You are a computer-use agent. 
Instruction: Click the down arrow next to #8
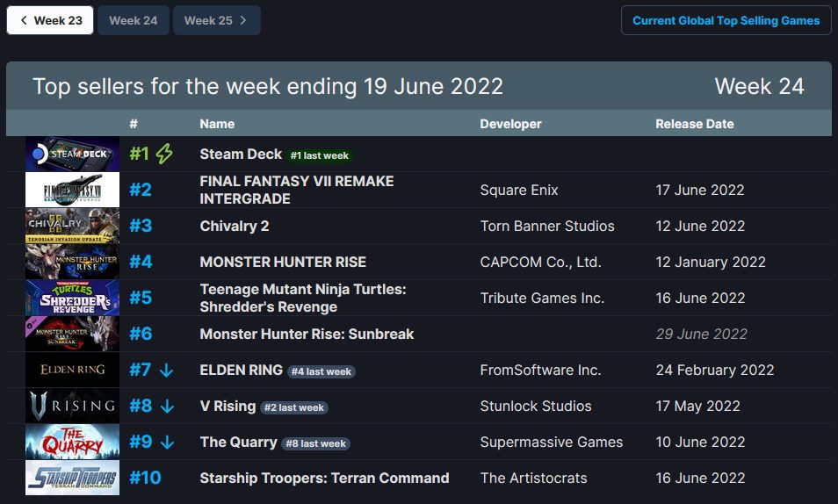pos(167,407)
